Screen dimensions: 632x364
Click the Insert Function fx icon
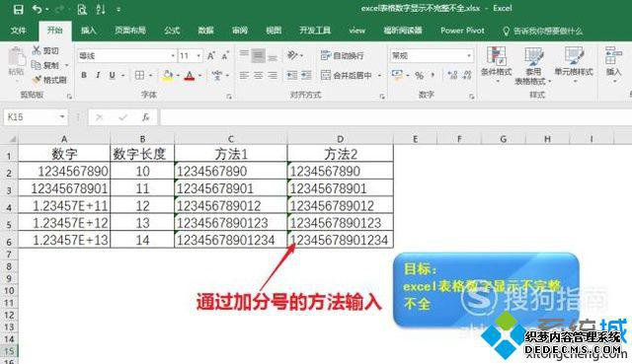tap(145, 117)
